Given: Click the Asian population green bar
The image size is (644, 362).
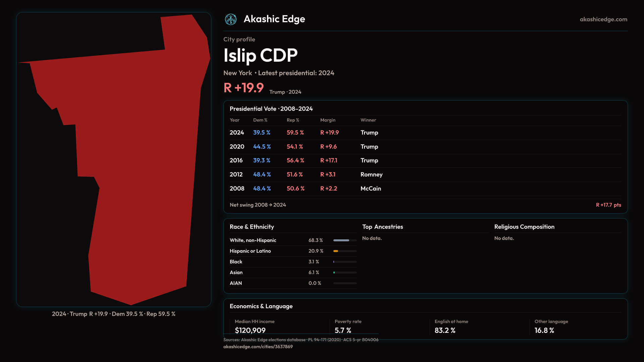Looking at the screenshot, I should click(x=334, y=273).
